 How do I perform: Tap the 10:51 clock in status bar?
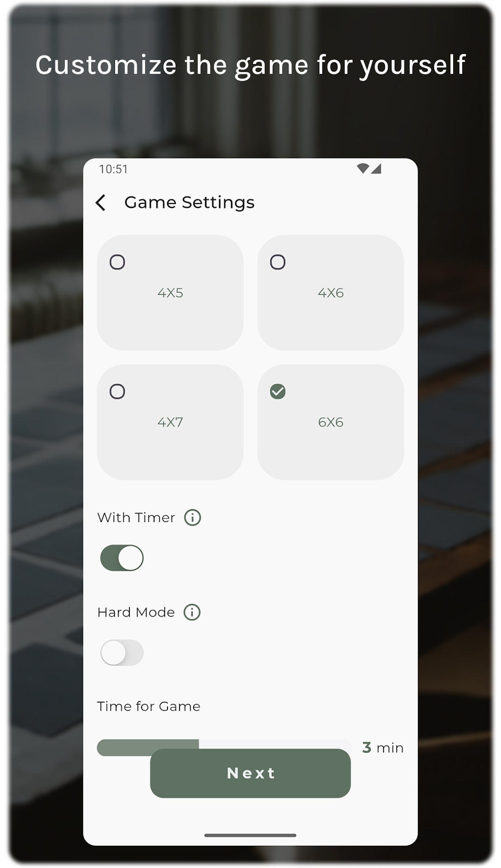pos(113,169)
